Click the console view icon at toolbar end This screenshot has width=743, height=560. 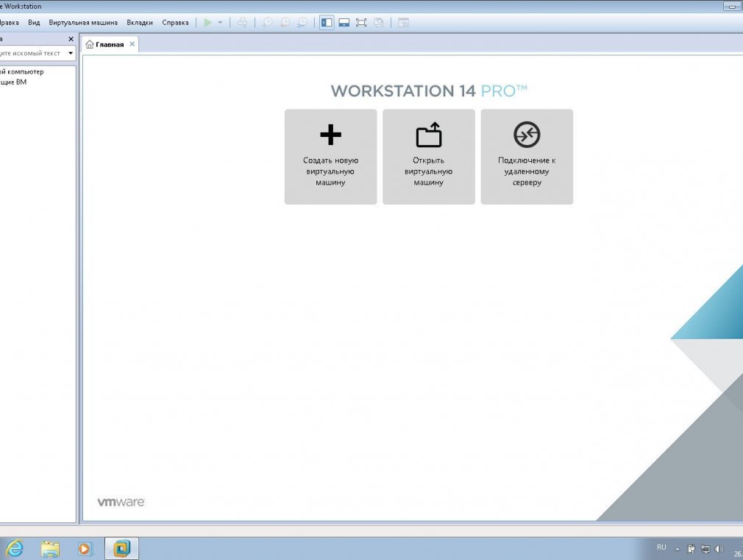pyautogui.click(x=403, y=22)
